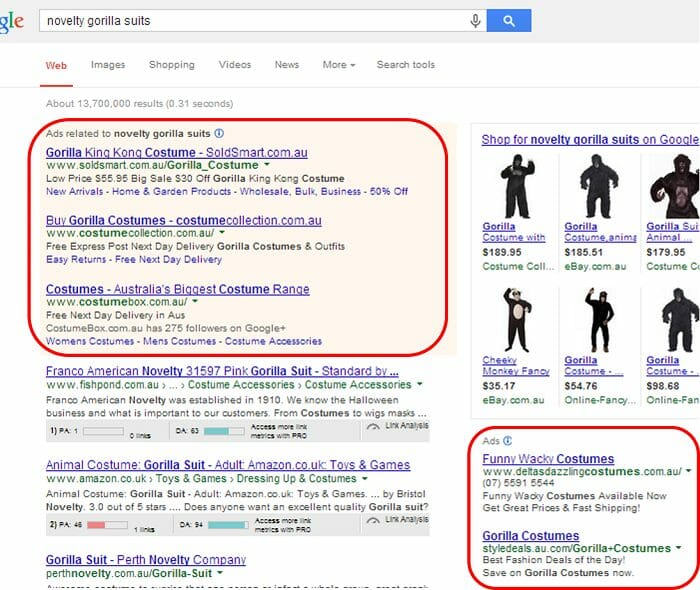
Task: Open Costumes Australia's Biggest Costume Range ad
Action: pyautogui.click(x=178, y=289)
